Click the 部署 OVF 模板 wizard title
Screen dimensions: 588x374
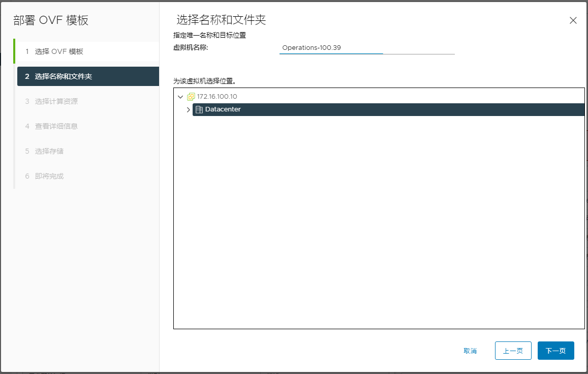51,20
